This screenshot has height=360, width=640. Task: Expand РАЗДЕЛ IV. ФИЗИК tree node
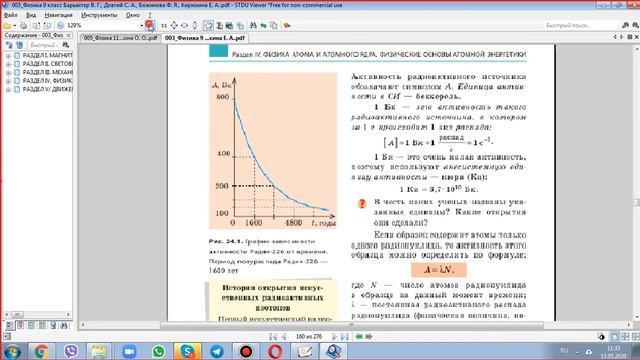pos(8,81)
